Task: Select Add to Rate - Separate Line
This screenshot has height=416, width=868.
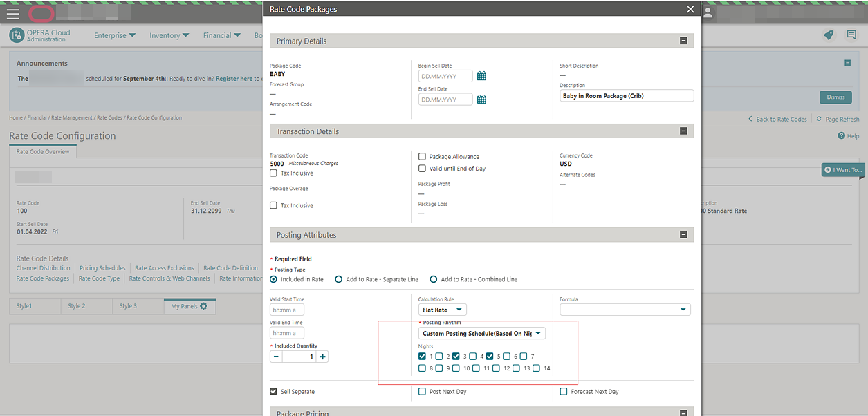Action: 339,279
